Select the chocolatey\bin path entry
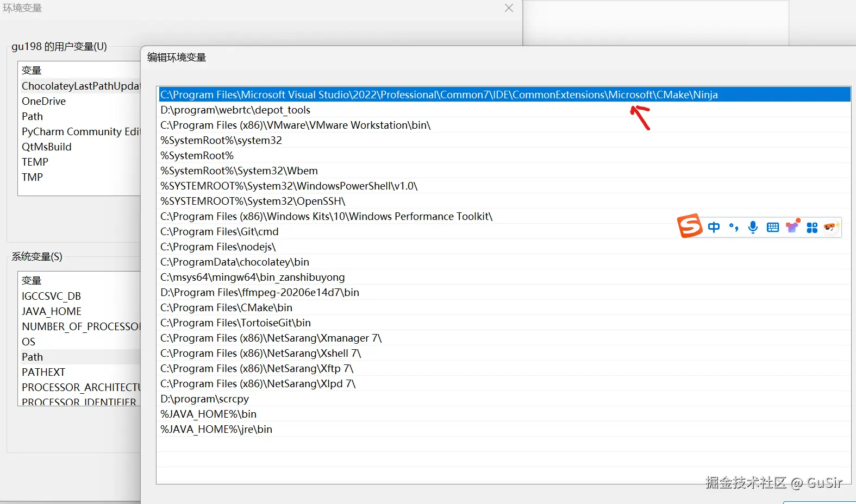This screenshot has width=856, height=504. (504, 262)
